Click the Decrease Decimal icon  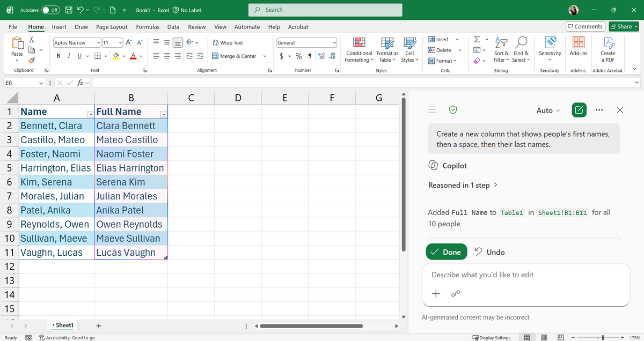332,56
